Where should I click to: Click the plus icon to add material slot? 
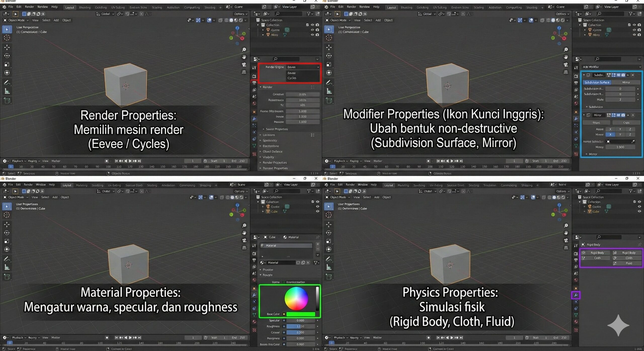317,244
